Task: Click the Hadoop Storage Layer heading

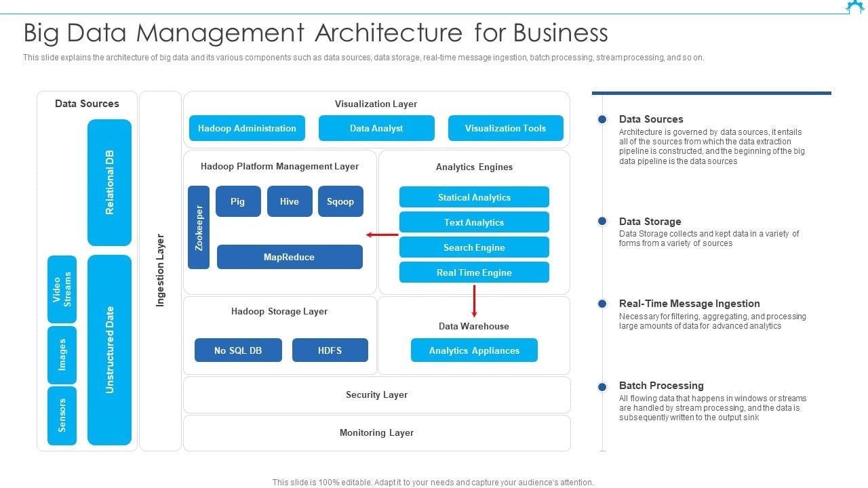Action: coord(279,312)
